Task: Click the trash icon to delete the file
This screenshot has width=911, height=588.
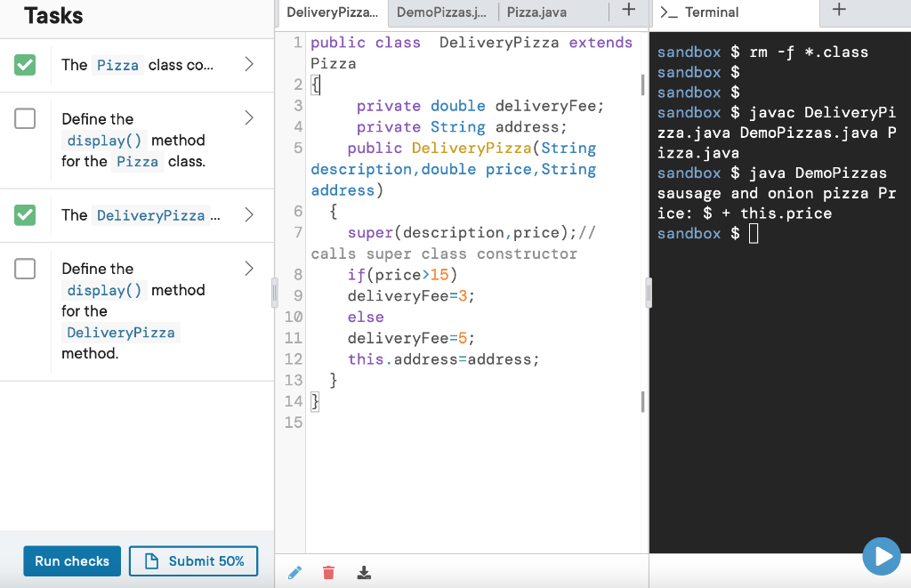Action: pyautogui.click(x=328, y=572)
